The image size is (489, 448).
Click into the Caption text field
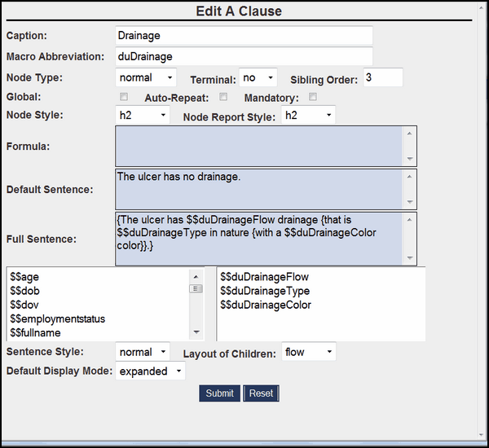[244, 36]
